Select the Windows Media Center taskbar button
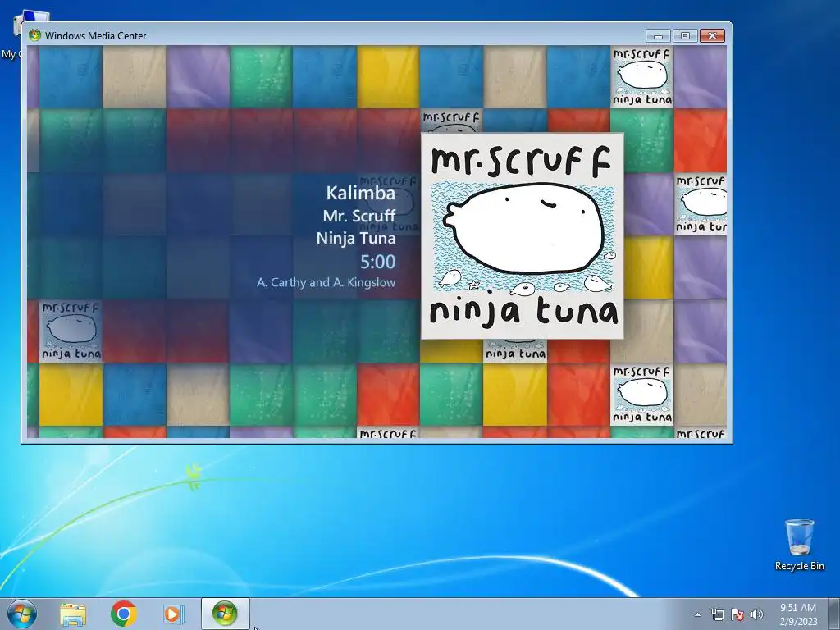Viewport: 840px width, 630px height. 225,614
